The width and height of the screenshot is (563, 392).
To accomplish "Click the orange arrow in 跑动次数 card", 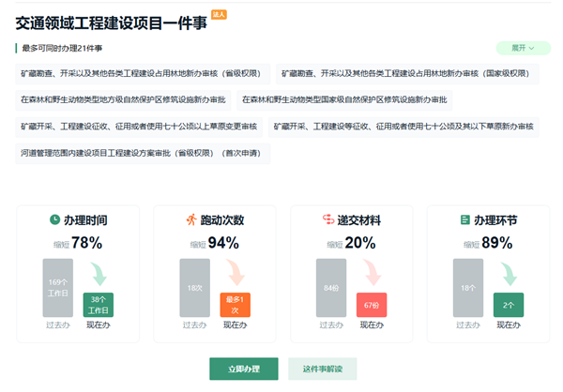I will click(236, 274).
